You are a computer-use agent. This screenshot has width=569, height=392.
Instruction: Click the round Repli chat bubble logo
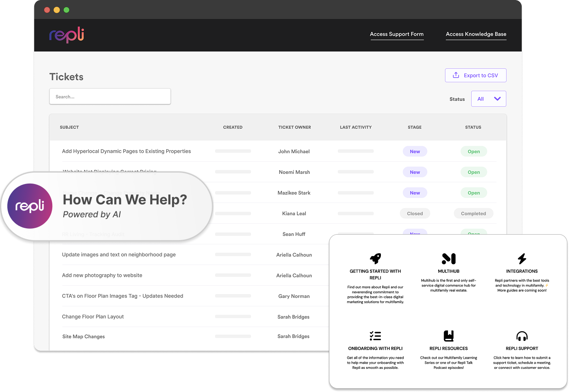click(30, 206)
